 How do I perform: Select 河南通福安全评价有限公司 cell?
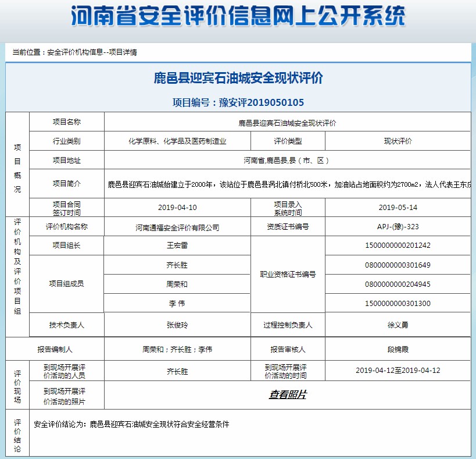point(178,227)
